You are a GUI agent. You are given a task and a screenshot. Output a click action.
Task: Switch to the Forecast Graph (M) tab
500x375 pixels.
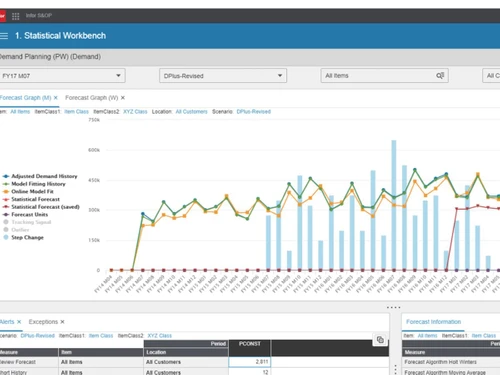tap(26, 98)
